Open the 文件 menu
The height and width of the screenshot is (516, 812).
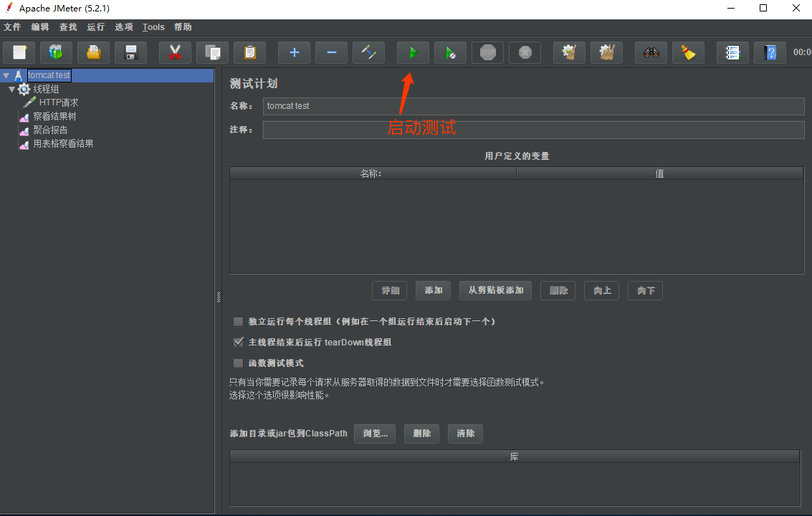(12, 27)
